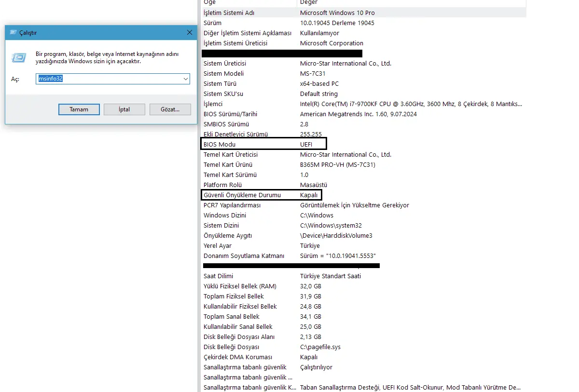This screenshot has width=579, height=392.
Task: Click the \Device\HarddiskVolume3 value
Action: [x=336, y=235]
